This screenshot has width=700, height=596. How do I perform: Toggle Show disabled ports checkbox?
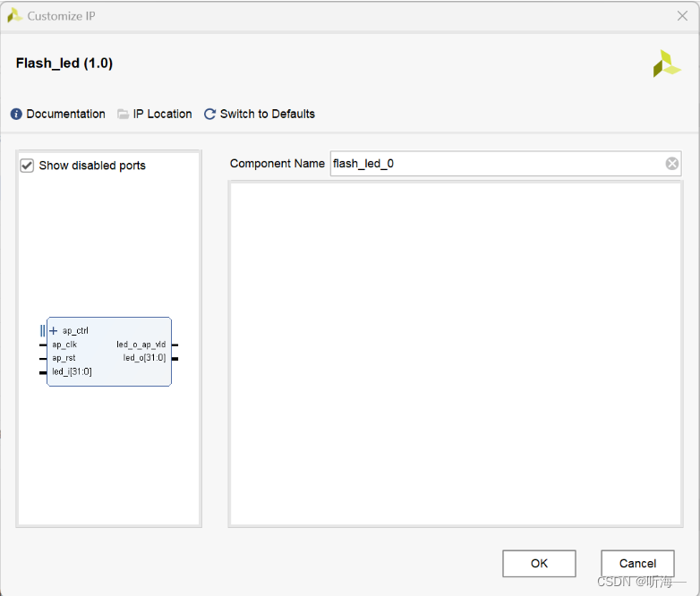[27, 166]
